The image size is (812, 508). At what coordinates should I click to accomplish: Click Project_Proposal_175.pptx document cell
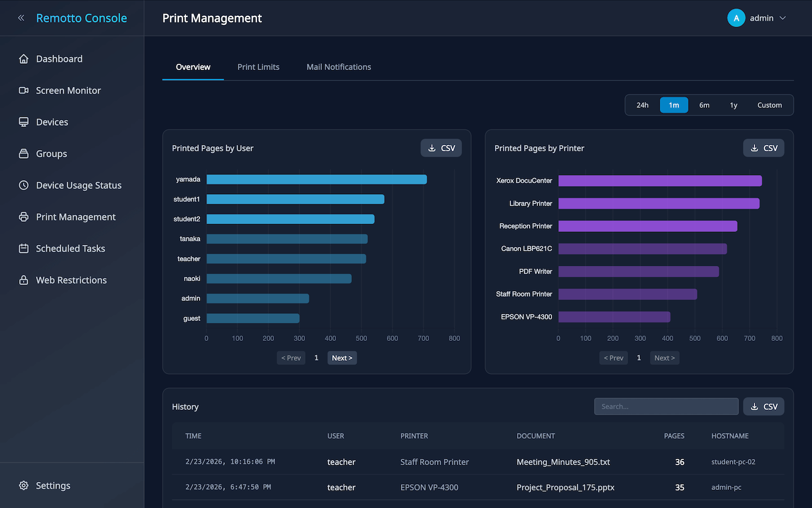pos(566,487)
